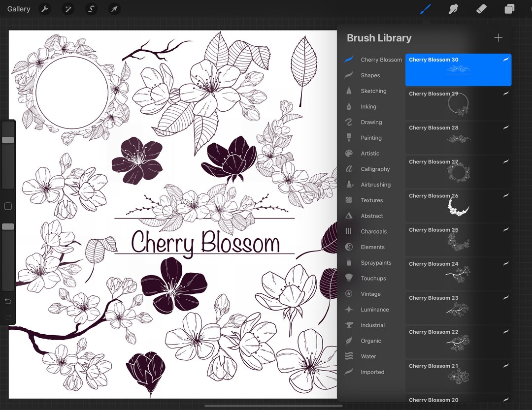Redo the action via sidebar arrow
532x410 pixels.
tap(8, 317)
